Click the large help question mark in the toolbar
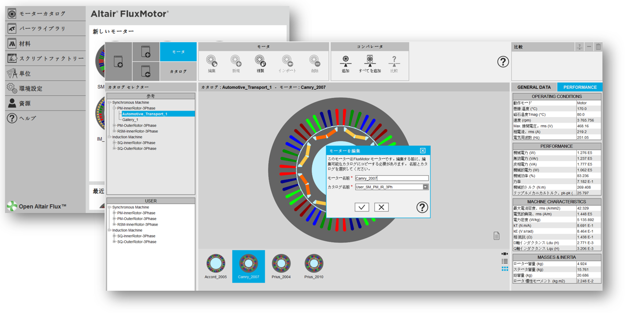Viewport: 644px width, 321px height. (503, 62)
